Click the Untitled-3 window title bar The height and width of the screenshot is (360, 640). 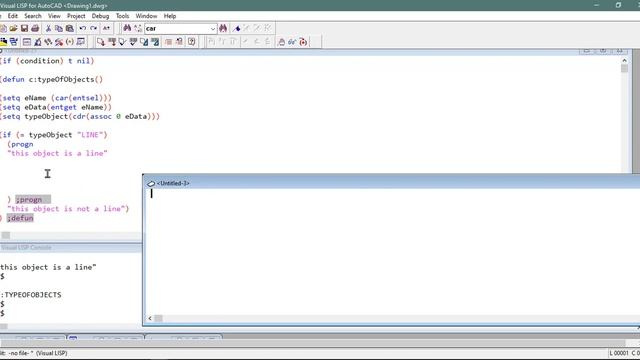392,183
